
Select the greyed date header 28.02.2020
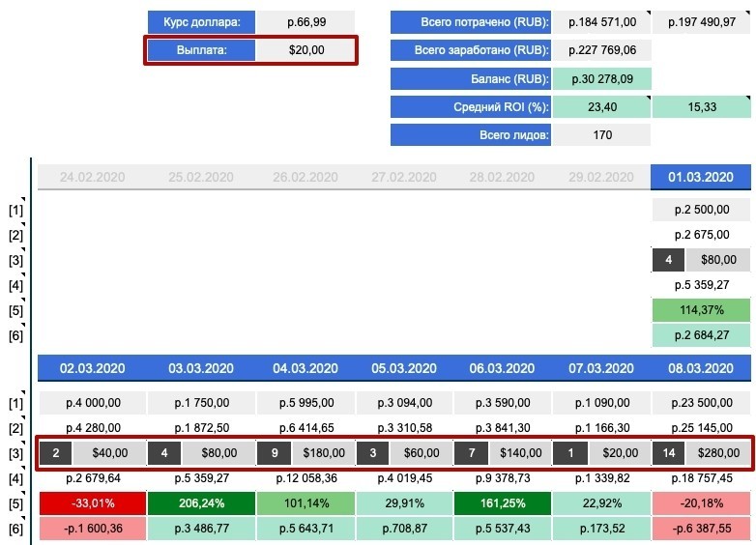(x=502, y=177)
